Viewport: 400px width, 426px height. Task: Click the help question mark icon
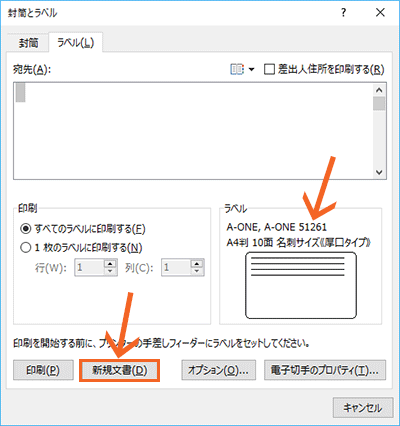(343, 13)
